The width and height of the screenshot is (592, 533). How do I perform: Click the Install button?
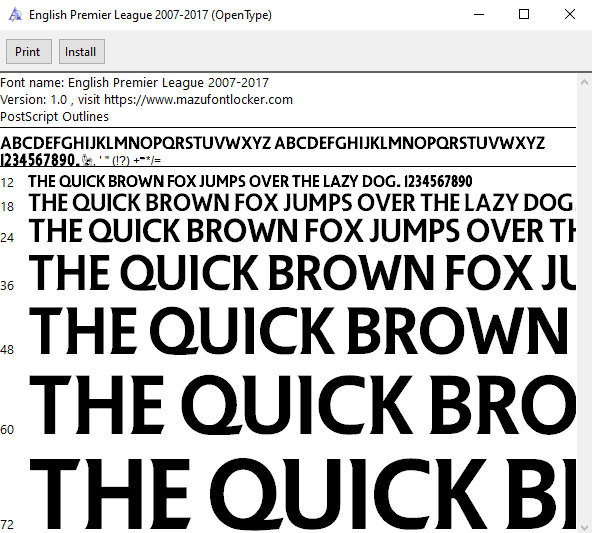[x=82, y=51]
